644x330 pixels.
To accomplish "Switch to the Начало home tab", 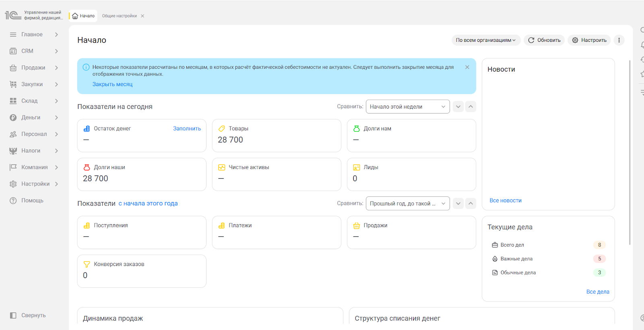I will pos(83,16).
